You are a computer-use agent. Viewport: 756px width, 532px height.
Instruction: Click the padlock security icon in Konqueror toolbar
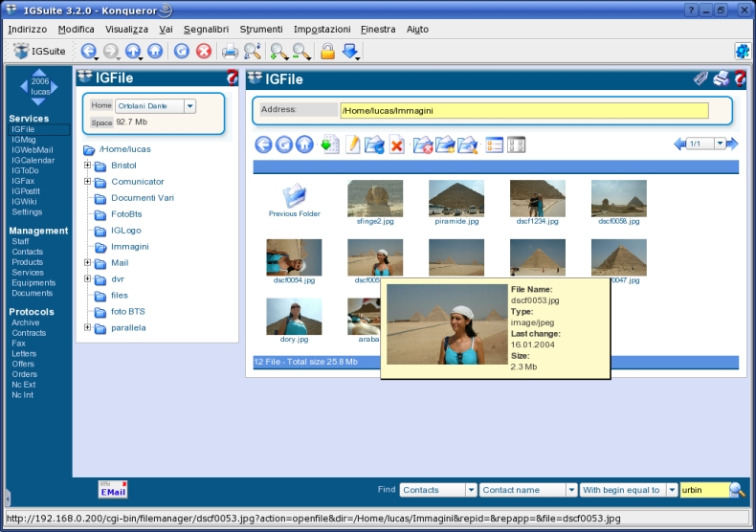[x=327, y=51]
